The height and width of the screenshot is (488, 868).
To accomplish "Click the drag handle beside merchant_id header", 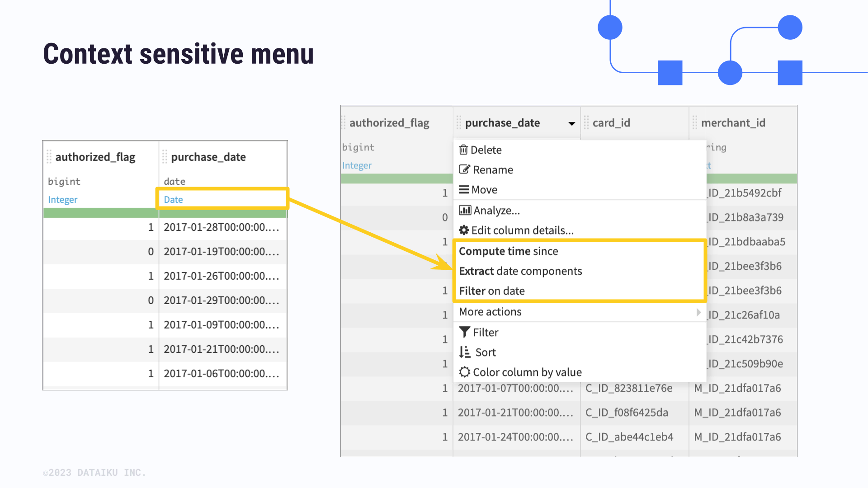I will [694, 122].
